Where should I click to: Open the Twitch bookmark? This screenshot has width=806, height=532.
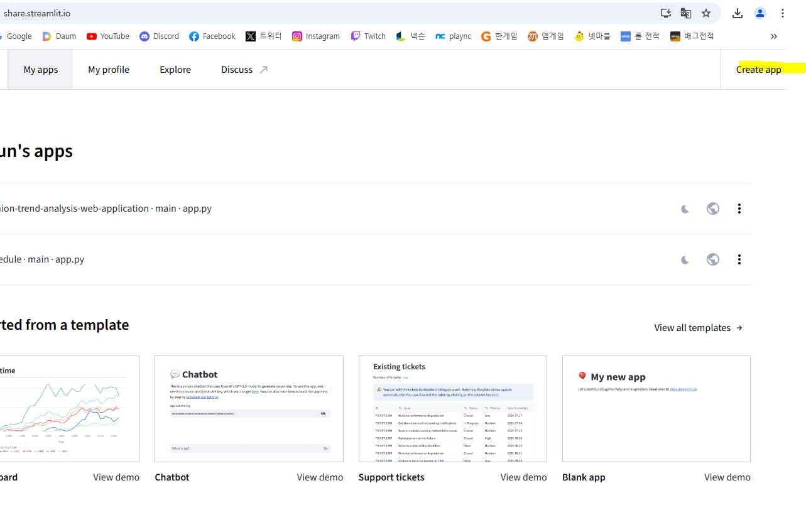(x=368, y=36)
